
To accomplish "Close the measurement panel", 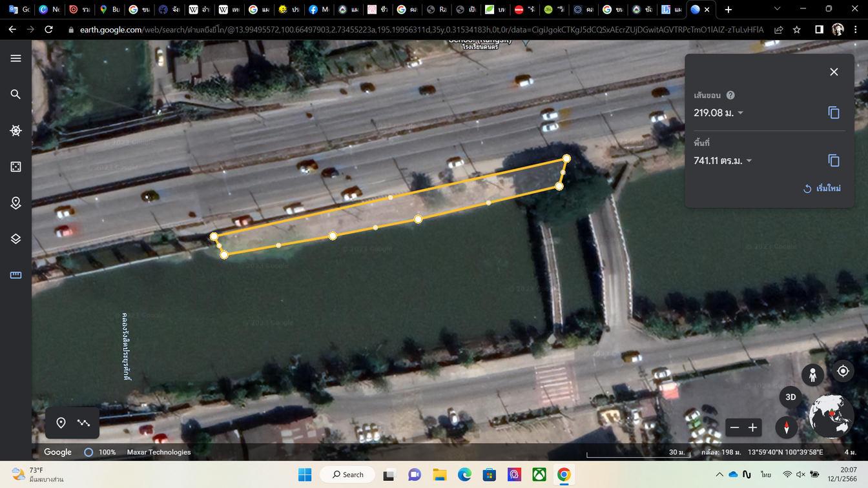I will [x=834, y=72].
